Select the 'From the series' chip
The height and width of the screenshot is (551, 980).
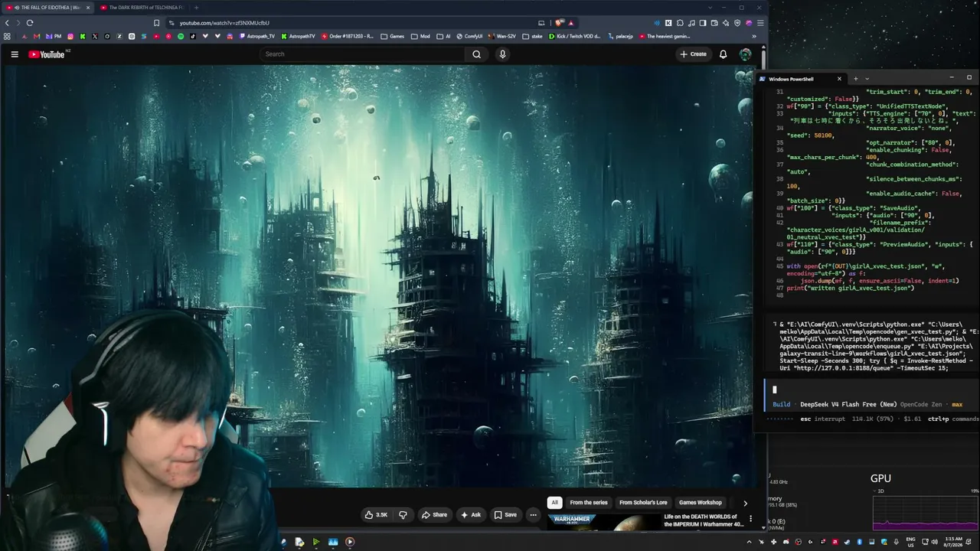(588, 503)
